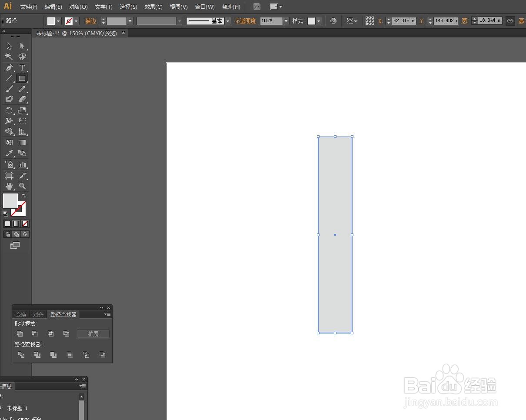Click the reference point locator grid
Image resolution: width=526 pixels, height=420 pixels.
370,20
